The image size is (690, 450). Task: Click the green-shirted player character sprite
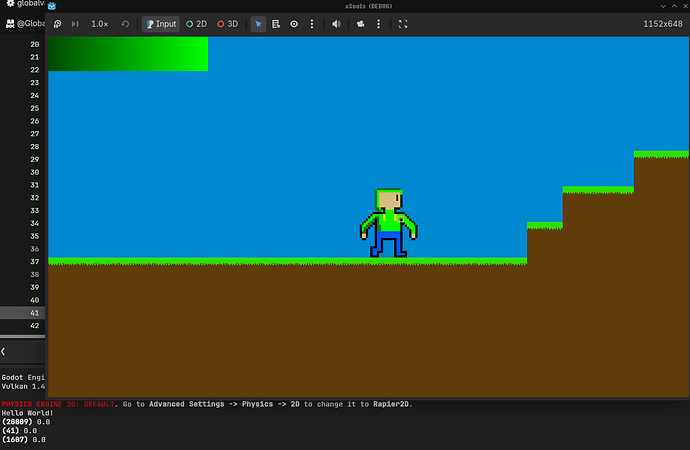(x=389, y=223)
